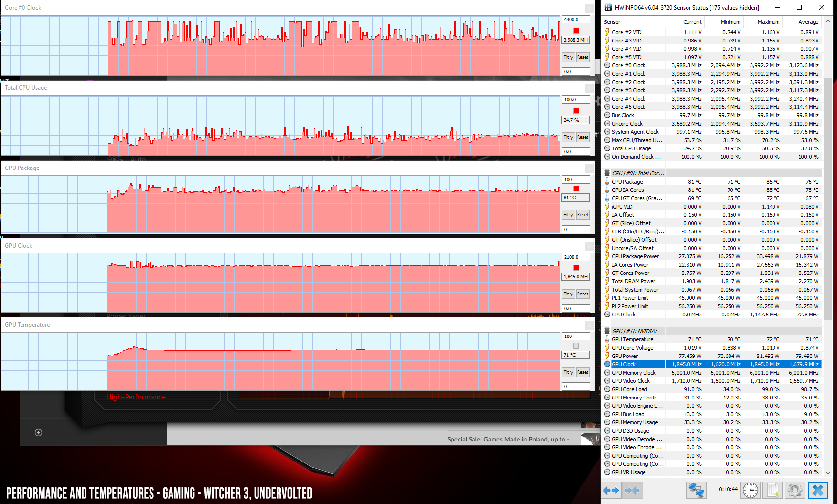This screenshot has width=837, height=504.
Task: Close sensors with the blue X icon
Action: pos(818,490)
